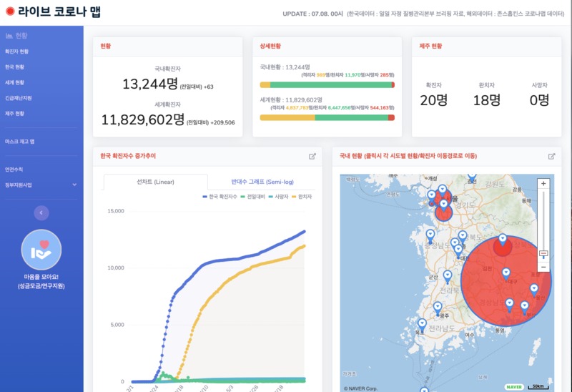Click the donation heart-hand icon
This screenshot has height=392, width=572.
click(x=41, y=250)
